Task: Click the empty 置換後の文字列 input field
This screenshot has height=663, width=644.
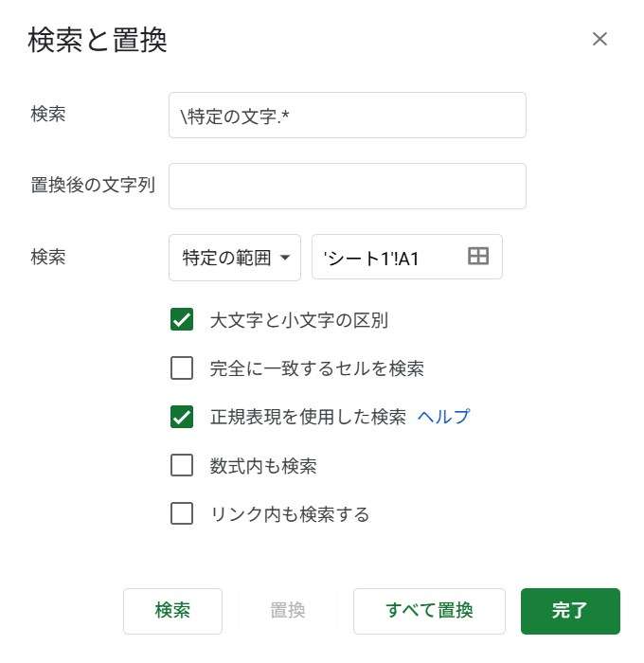Action: point(348,186)
